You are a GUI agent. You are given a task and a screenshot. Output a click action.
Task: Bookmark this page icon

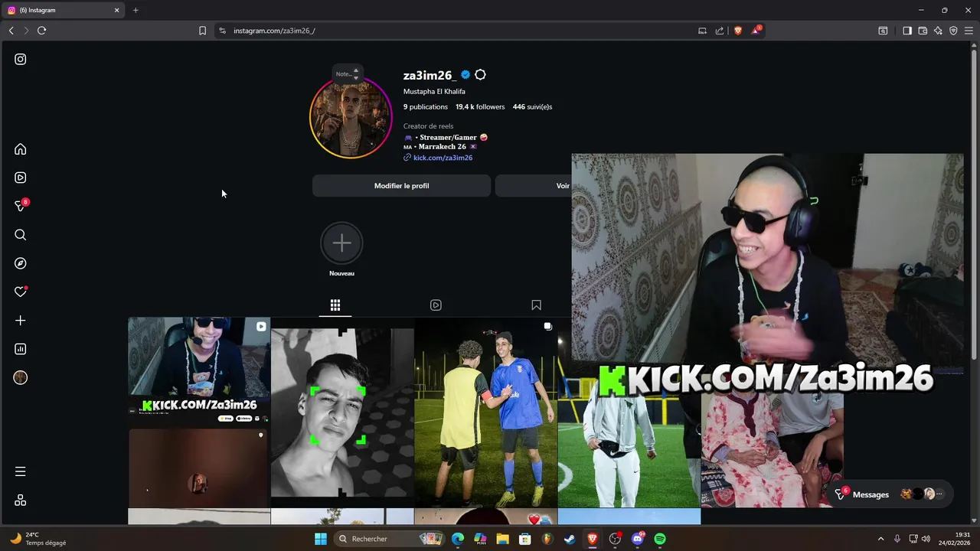coord(202,31)
